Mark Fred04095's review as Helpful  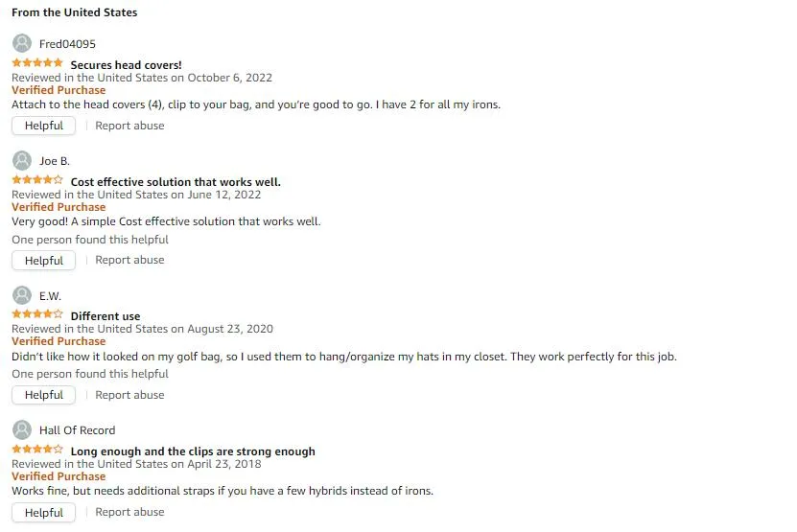(x=44, y=126)
